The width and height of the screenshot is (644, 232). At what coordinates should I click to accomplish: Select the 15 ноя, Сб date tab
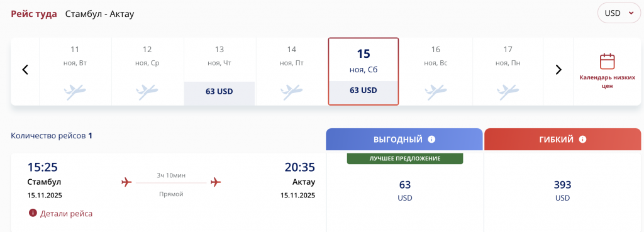pos(364,72)
